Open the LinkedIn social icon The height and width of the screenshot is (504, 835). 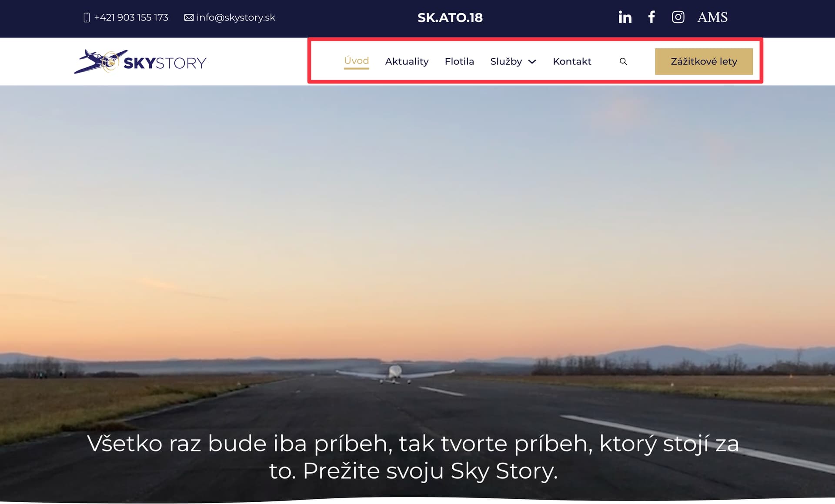click(x=625, y=17)
